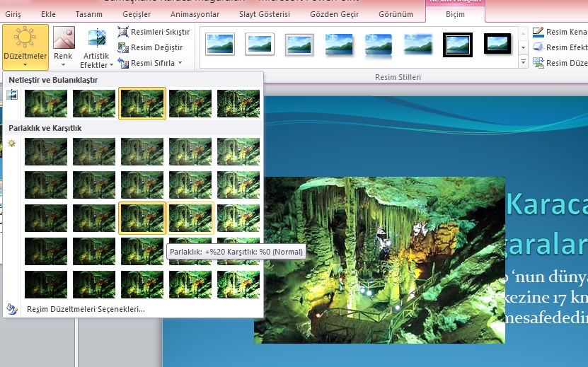Apply the sixth soft edge picture style
Screen dimensions: 588x367
(x=418, y=45)
